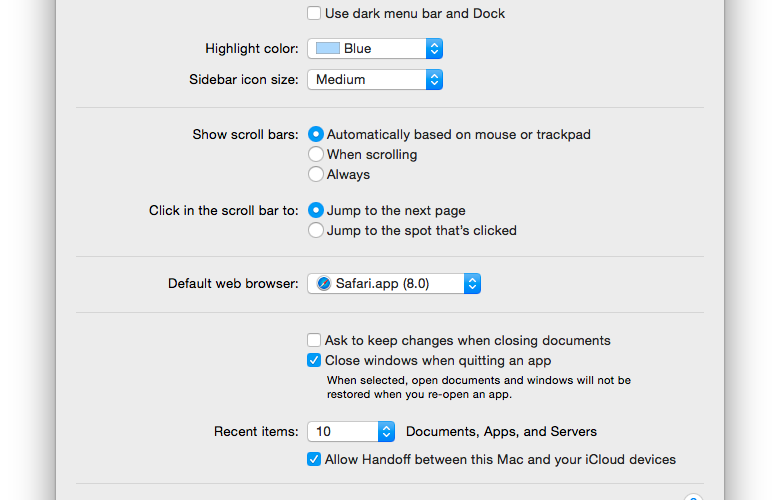Click the blue arrows on Sidebar icon size
This screenshot has width=780, height=500.
coord(434,80)
